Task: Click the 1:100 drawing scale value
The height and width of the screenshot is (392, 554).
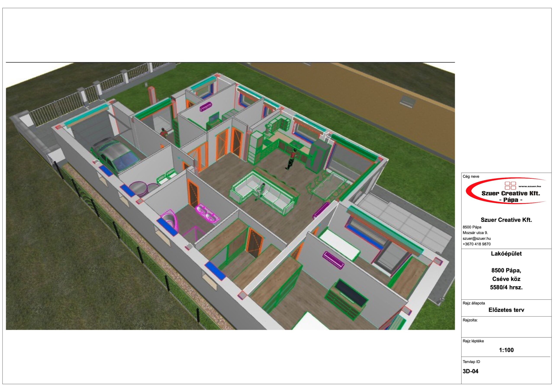Action: click(x=506, y=350)
